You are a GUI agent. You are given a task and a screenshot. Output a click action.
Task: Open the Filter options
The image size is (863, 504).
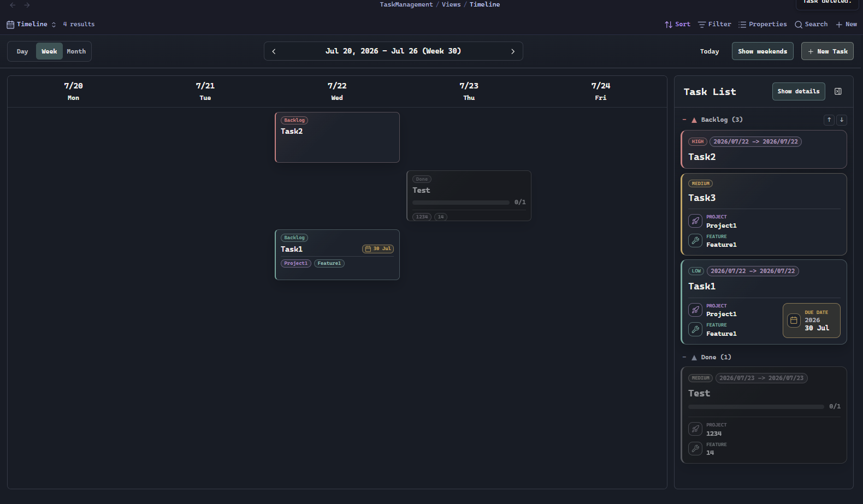click(714, 25)
